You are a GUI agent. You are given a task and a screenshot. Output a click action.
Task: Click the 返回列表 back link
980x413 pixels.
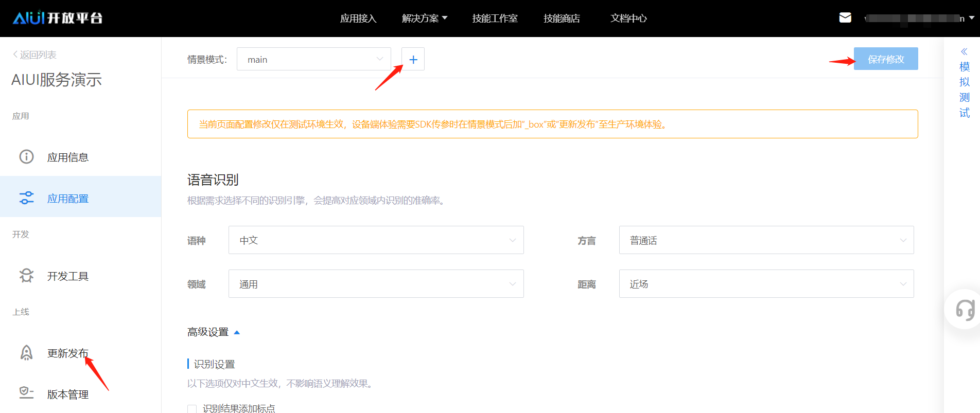(x=34, y=55)
